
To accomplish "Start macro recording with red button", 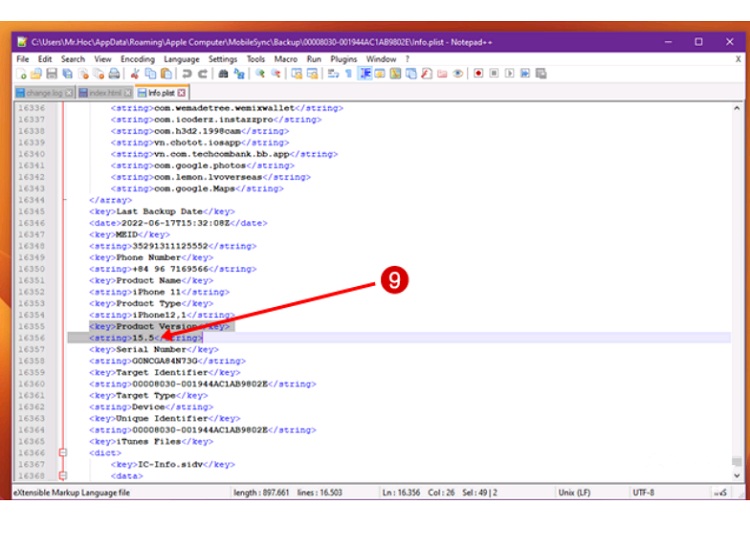I will coord(478,74).
